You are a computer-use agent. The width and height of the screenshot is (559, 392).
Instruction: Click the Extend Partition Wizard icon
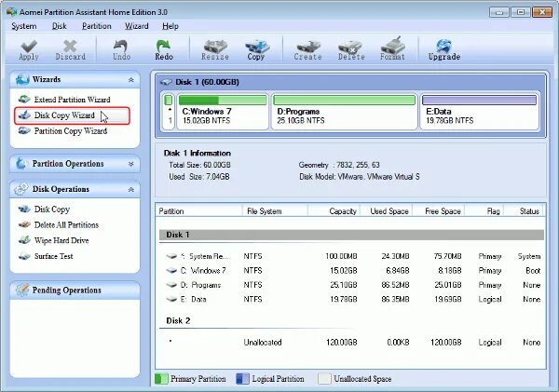(24, 99)
